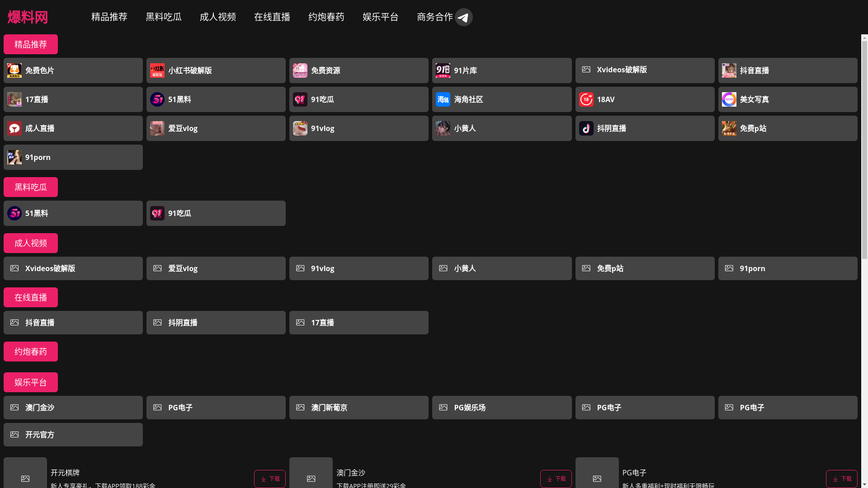868x488 pixels.
Task: Click the pink 娱乐平台 section heading button
Action: (31, 382)
